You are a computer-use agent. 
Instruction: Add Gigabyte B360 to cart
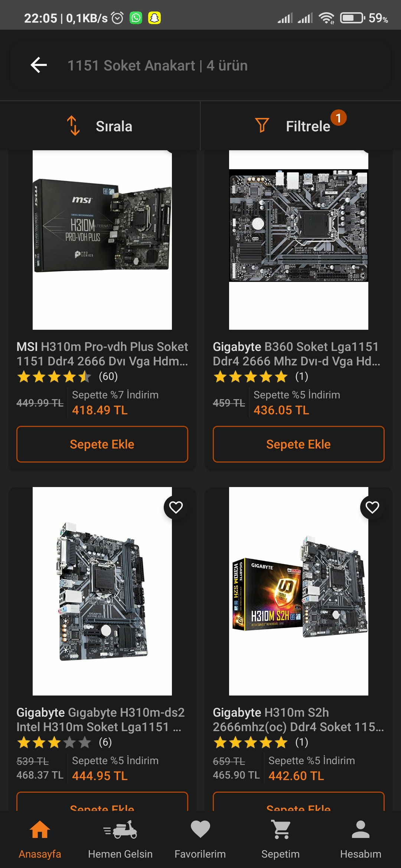tap(299, 444)
